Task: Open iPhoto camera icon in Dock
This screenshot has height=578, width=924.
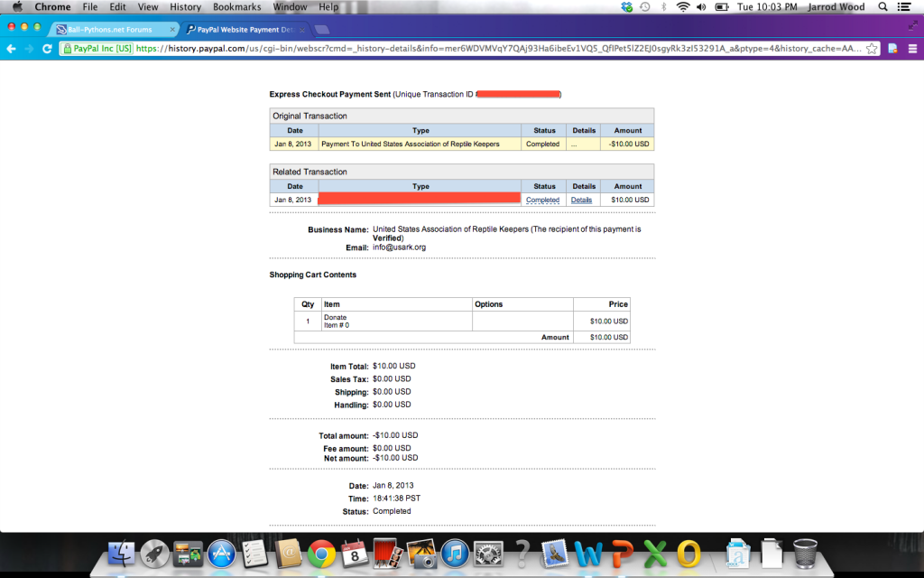Action: (x=420, y=554)
